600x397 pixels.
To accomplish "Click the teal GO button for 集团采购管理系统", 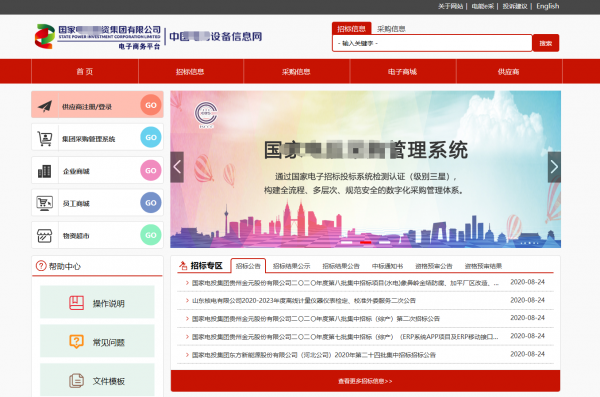I will [151, 137].
